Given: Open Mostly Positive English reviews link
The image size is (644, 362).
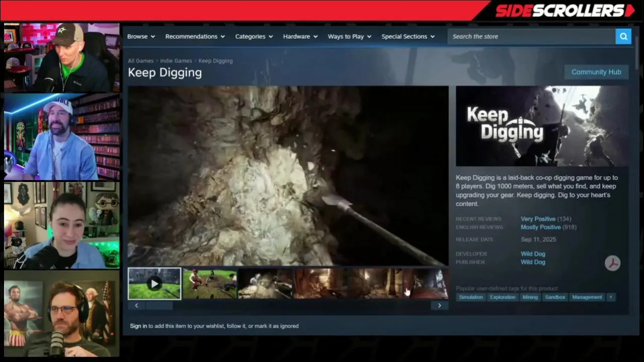Looking at the screenshot, I should (x=540, y=227).
